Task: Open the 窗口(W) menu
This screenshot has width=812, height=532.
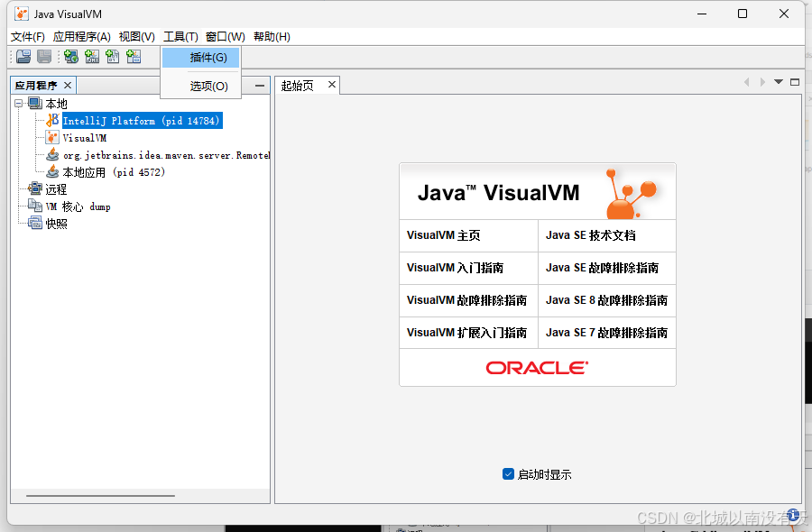Action: pyautogui.click(x=226, y=37)
